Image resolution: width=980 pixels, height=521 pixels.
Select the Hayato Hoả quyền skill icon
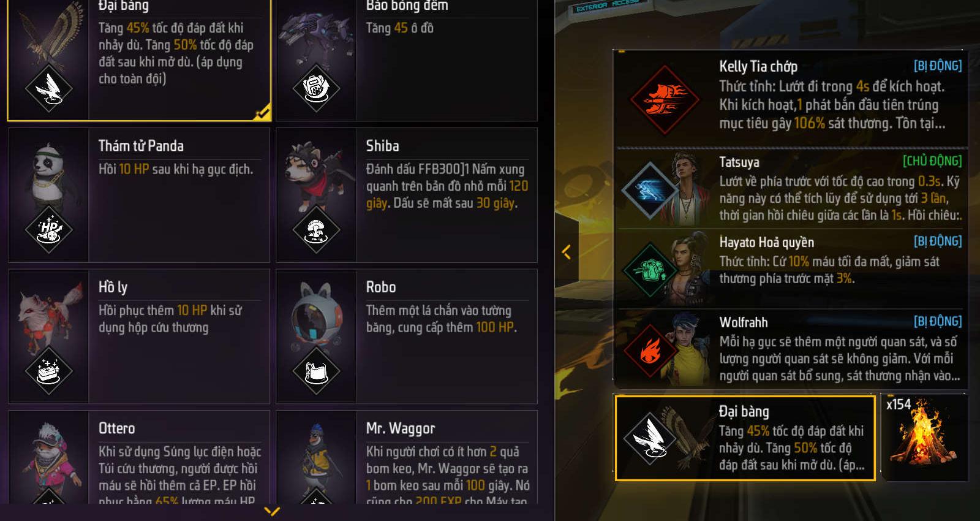[x=650, y=270]
